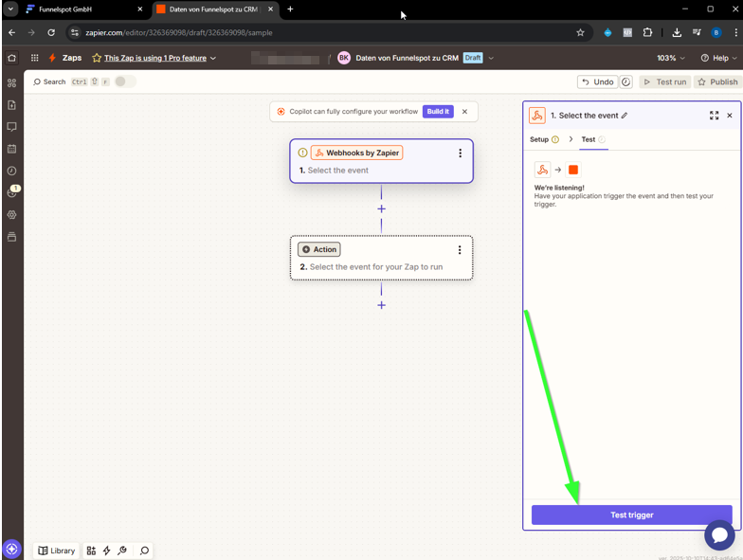The width and height of the screenshot is (743, 560).
Task: Click the add apps grid-plus icon in the bottom toolbar
Action: pos(91,551)
